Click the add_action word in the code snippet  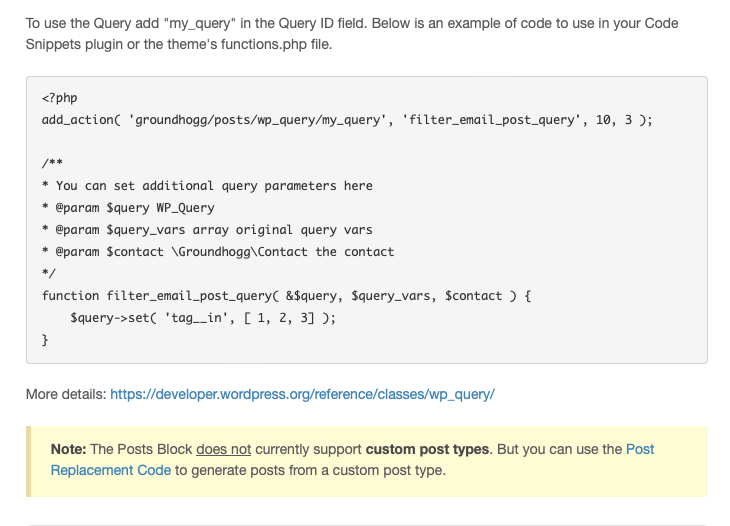(x=77, y=120)
